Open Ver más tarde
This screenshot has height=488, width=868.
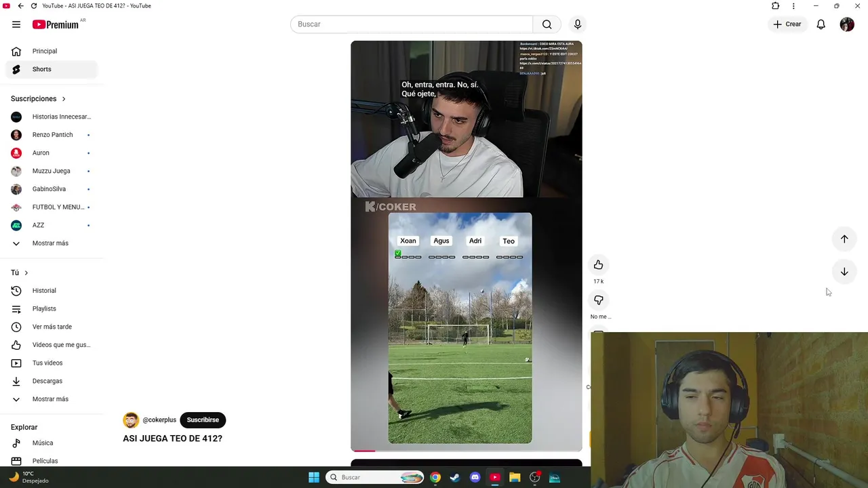point(52,327)
